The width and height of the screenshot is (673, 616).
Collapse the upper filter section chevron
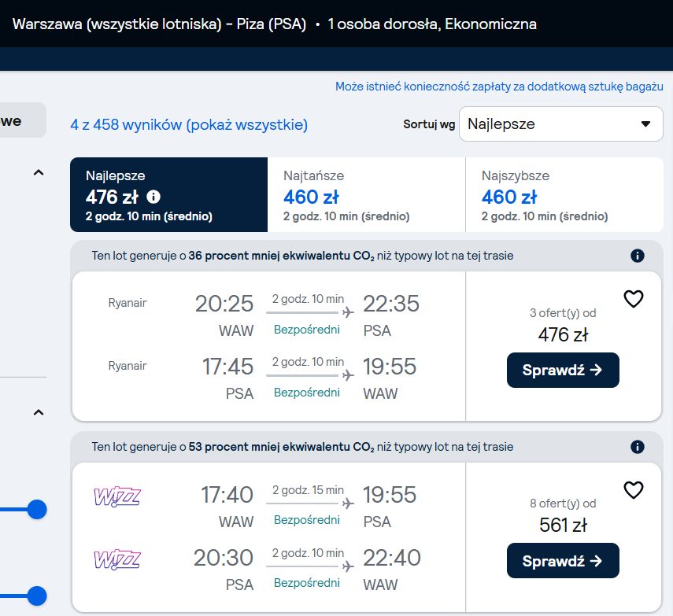[x=39, y=173]
